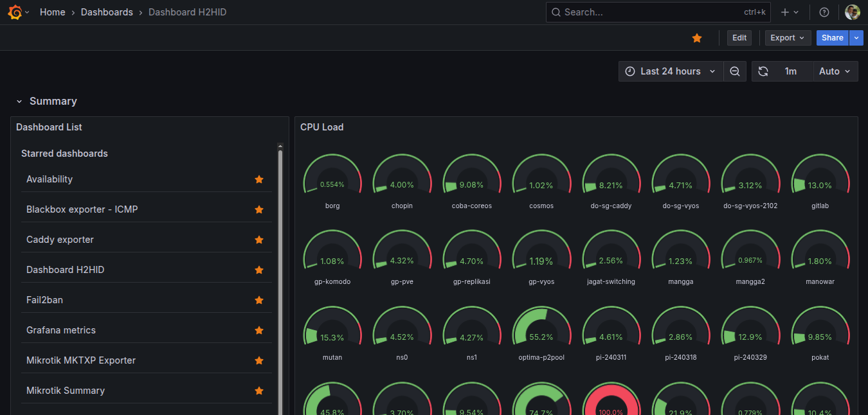868x415 pixels.
Task: Click the 1m refresh interval button
Action: click(791, 71)
